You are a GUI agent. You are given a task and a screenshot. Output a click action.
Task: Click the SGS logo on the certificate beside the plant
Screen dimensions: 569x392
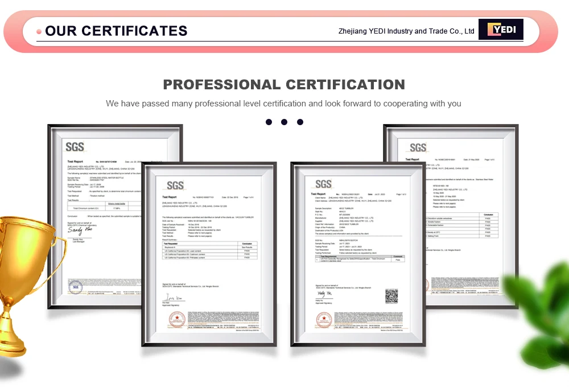coord(418,147)
